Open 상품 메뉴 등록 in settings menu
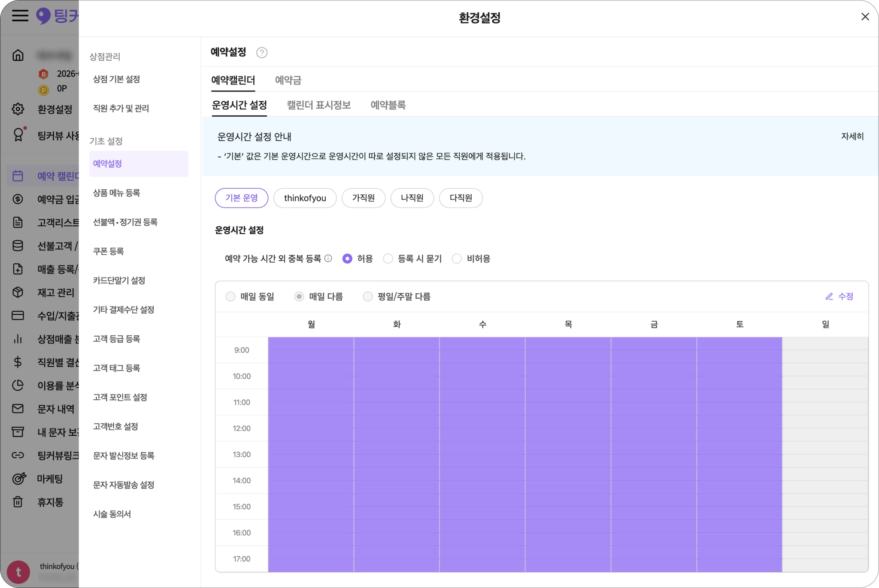 (x=116, y=193)
